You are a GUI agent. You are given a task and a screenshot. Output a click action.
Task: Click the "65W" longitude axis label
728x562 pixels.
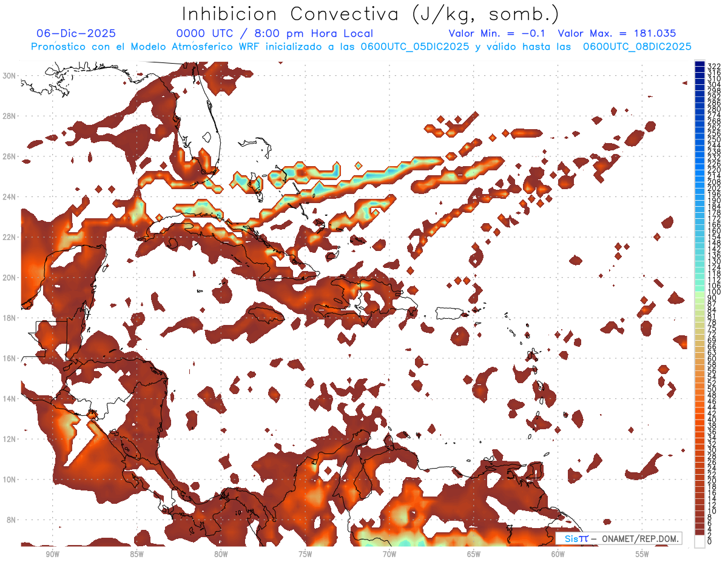click(474, 554)
